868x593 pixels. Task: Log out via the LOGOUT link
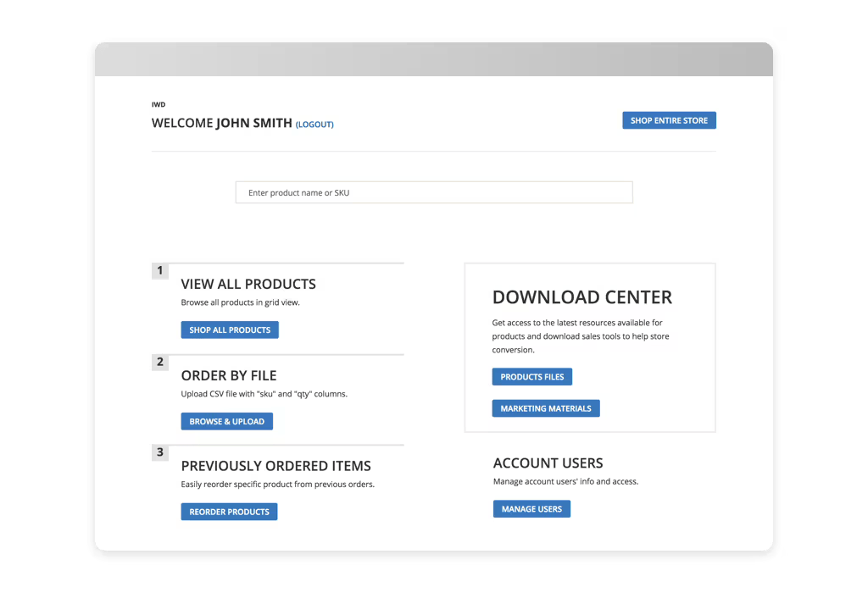314,125
